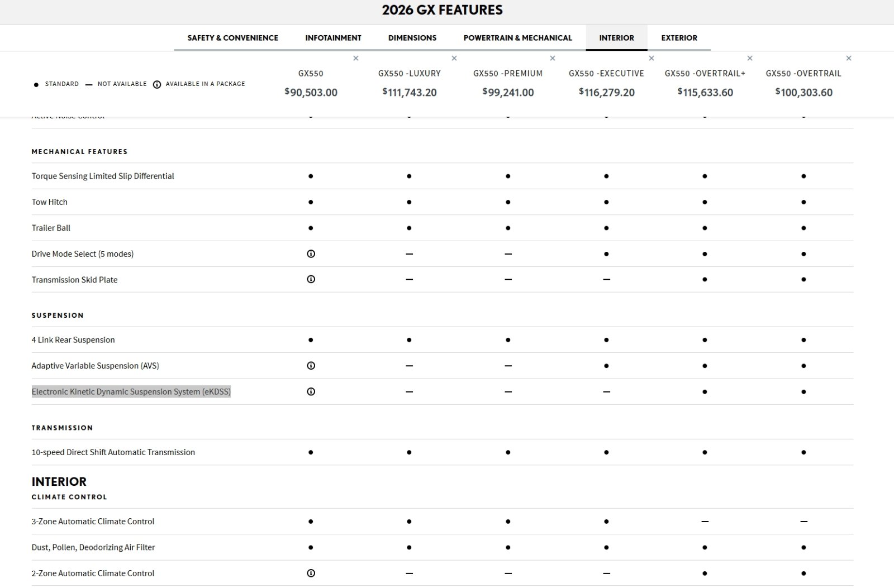The width and height of the screenshot is (894, 588).
Task: Go to Powertrain & Mechanical tab
Action: pos(517,38)
